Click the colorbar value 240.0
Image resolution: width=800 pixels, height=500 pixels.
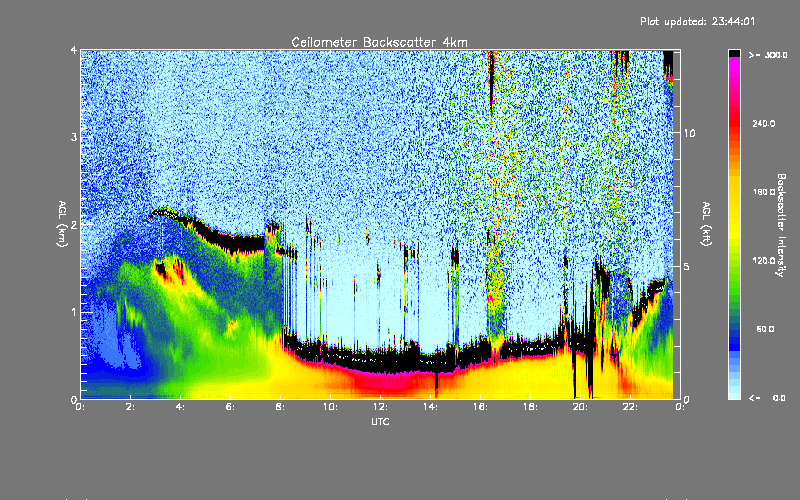(x=764, y=123)
